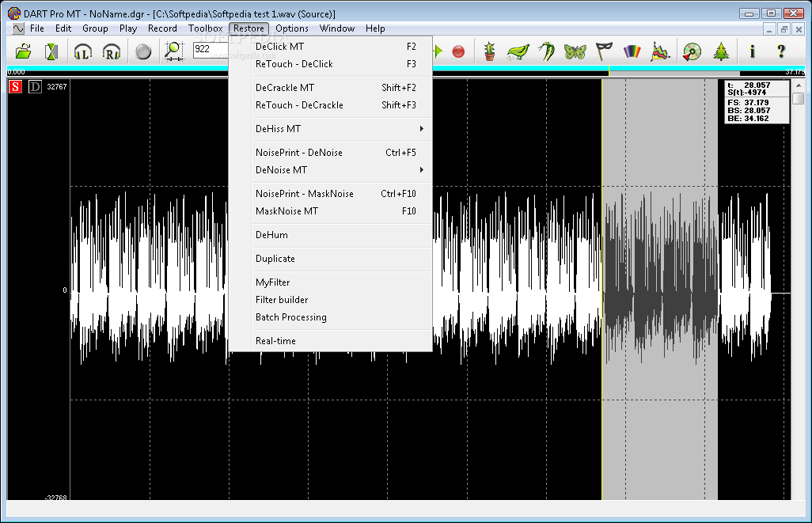812x523 pixels.
Task: Click the cactus toolbar icon
Action: (x=489, y=51)
